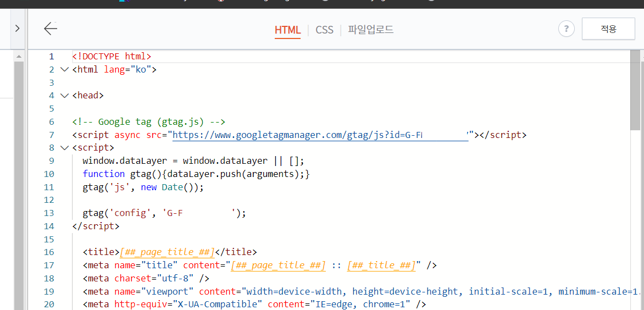Image resolution: width=644 pixels, height=310 pixels.
Task: Click the meta charset="utf-8" line
Action: coord(146,278)
